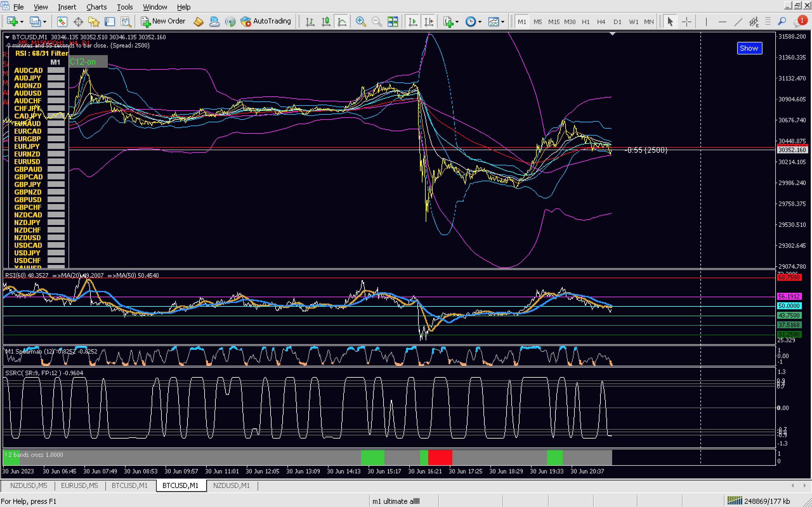812x507 pixels.
Task: Open the Periods clock dropdown arrow
Action: 480,22
